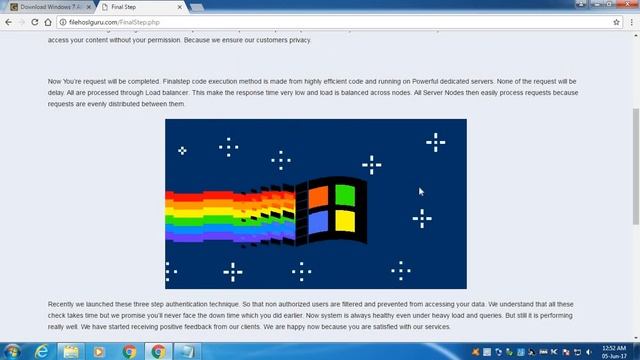Switch to the first Chrome taskbar icon
The width and height of the screenshot is (640, 360).
pyautogui.click(x=129, y=351)
